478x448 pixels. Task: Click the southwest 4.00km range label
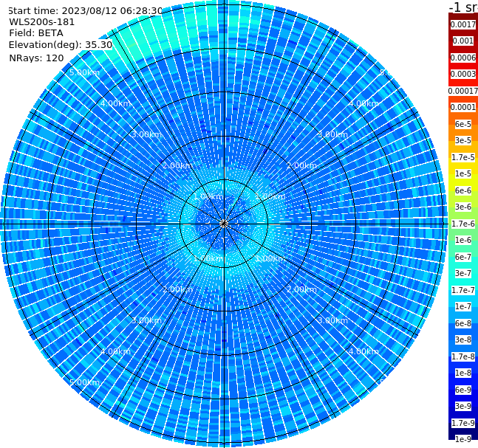pyautogui.click(x=115, y=351)
